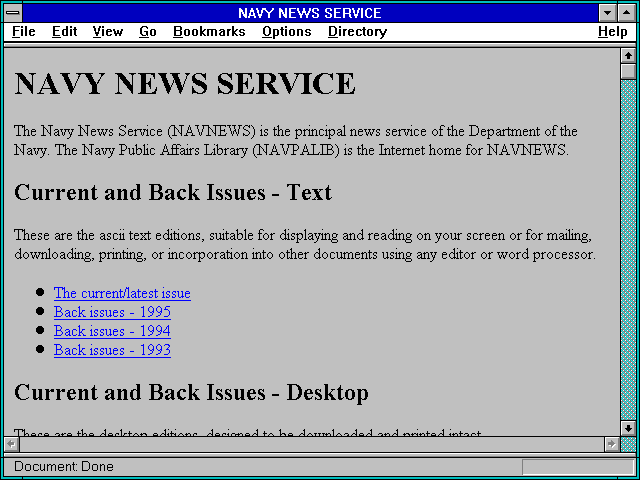Image resolution: width=640 pixels, height=480 pixels.
Task: Click the vertical scrollbar down arrow
Action: pyautogui.click(x=628, y=428)
